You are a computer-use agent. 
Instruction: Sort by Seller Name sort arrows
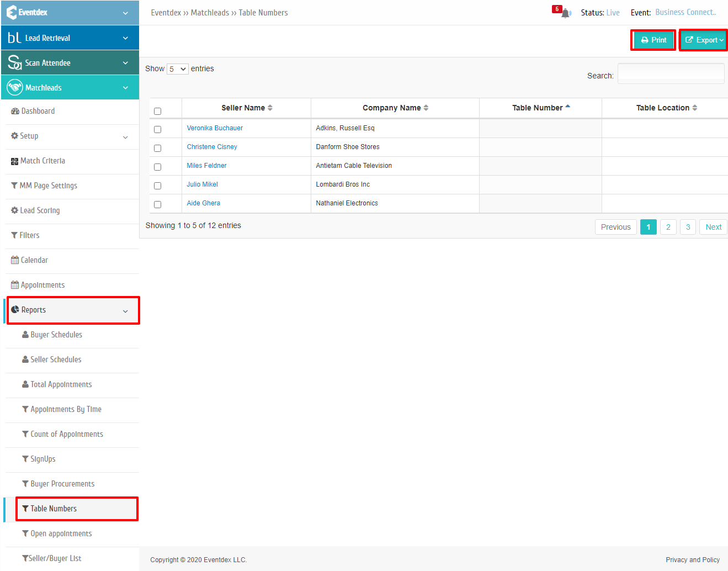(270, 108)
